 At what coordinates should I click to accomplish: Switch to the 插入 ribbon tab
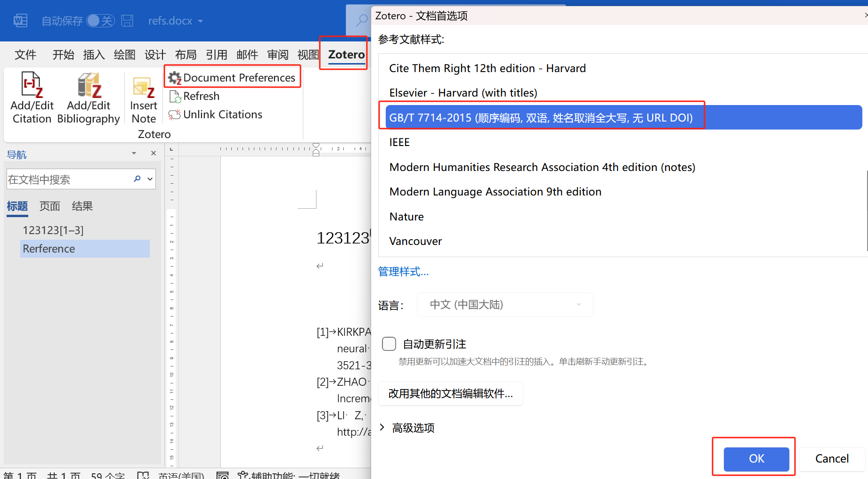(94, 55)
